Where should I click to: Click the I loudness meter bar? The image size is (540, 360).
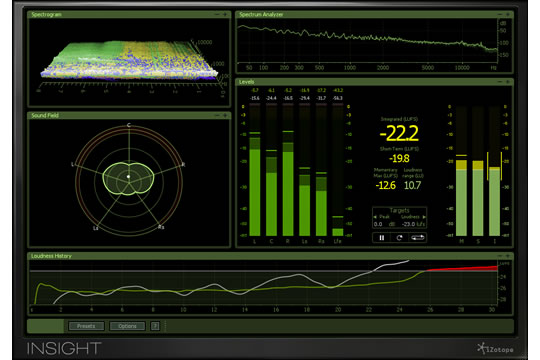(494, 171)
